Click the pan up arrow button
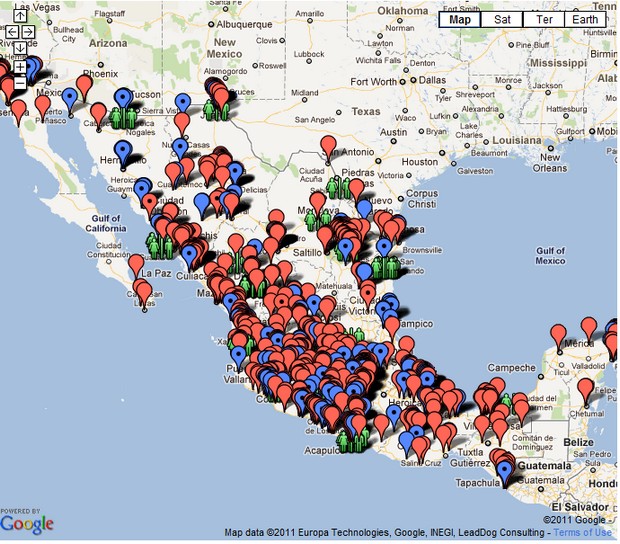620x544 pixels. click(x=18, y=17)
